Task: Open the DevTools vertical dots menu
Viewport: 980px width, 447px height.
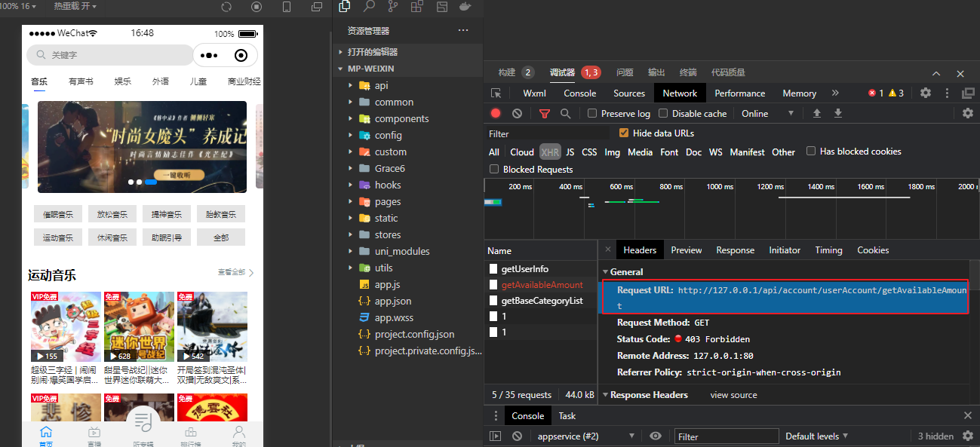Action: pyautogui.click(x=948, y=93)
